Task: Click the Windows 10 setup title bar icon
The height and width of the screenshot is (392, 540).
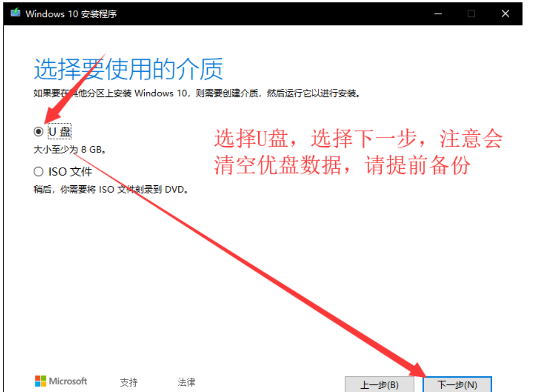Action: 16,13
